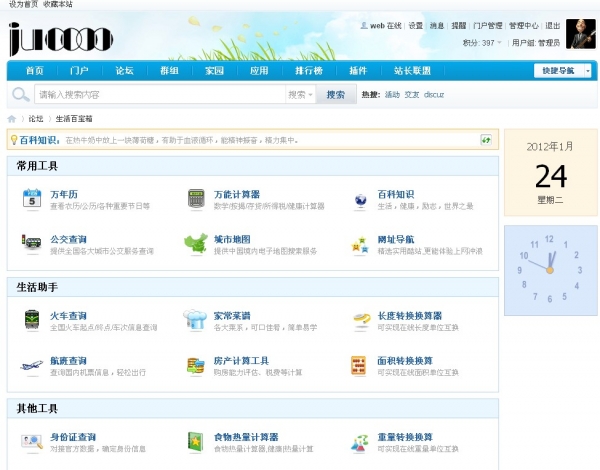Click the magnifier search icon
This screenshot has width=600, height=470.
point(21,94)
